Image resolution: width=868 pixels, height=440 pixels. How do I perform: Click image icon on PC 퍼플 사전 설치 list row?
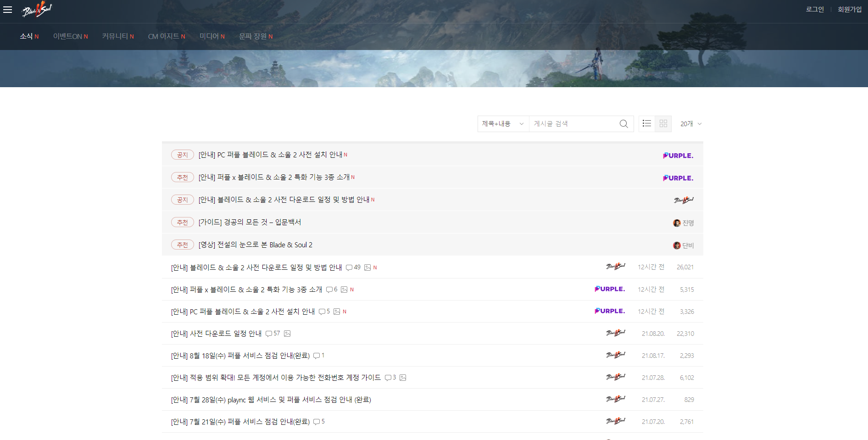click(337, 312)
